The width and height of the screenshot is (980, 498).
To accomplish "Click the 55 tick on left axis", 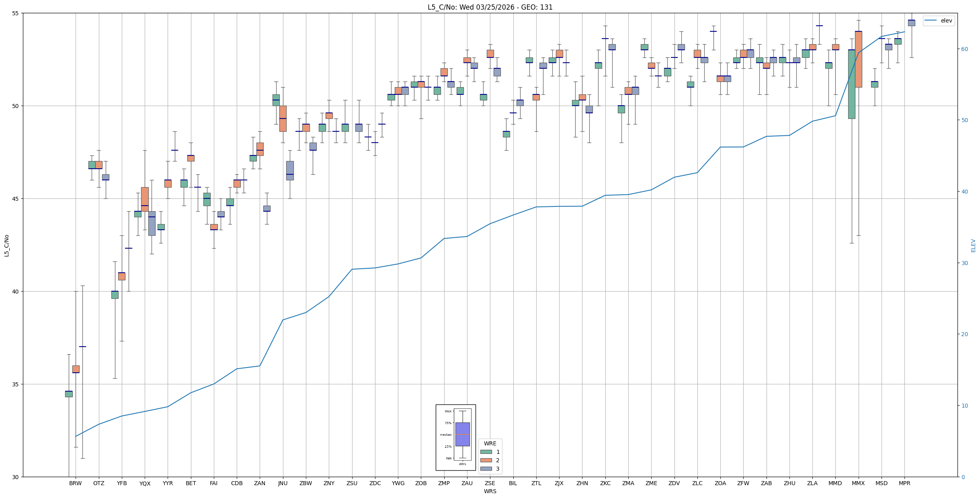I will pyautogui.click(x=16, y=13).
